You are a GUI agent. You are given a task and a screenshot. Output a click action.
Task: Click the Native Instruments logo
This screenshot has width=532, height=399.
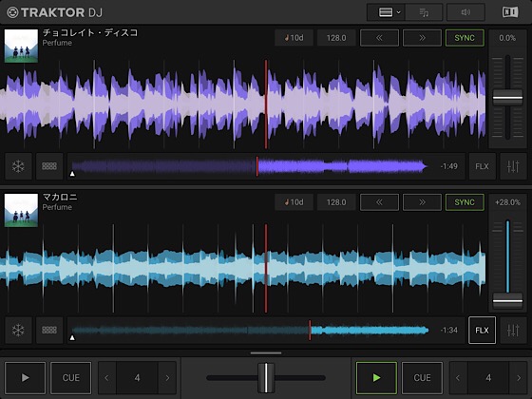click(510, 12)
